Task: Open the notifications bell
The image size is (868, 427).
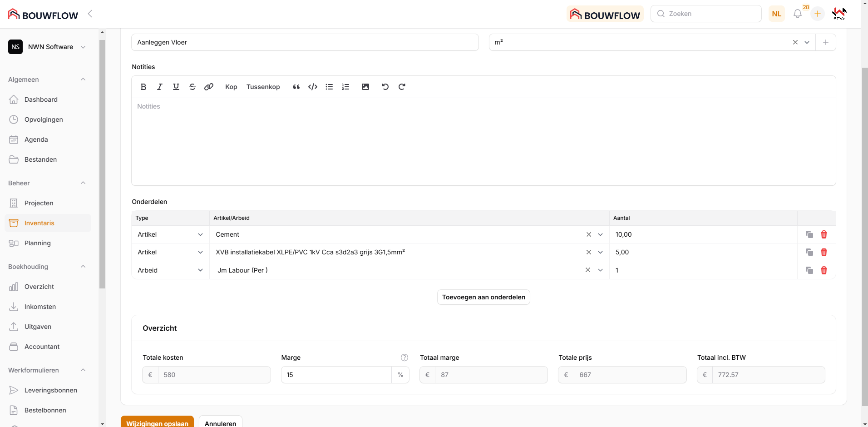Action: (x=798, y=14)
